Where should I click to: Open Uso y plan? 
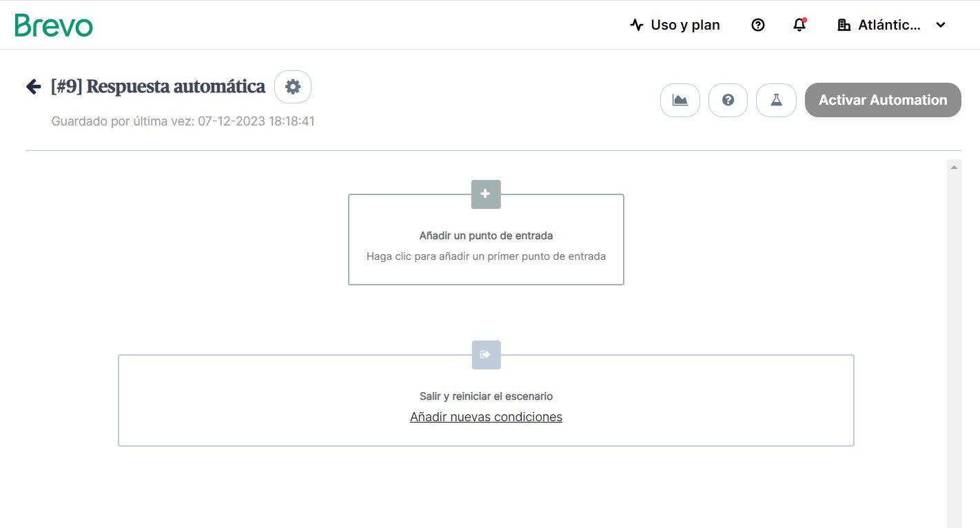(675, 25)
